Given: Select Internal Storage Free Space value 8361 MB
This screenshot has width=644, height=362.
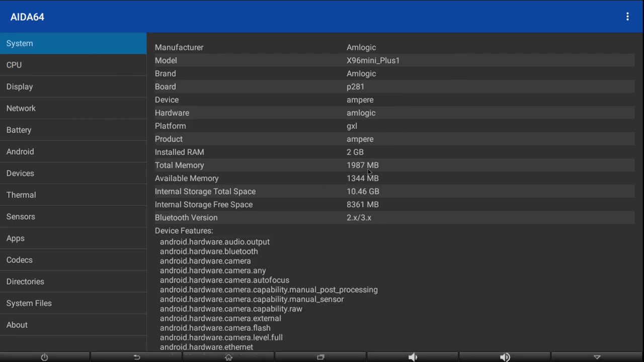Looking at the screenshot, I should pyautogui.click(x=362, y=204).
